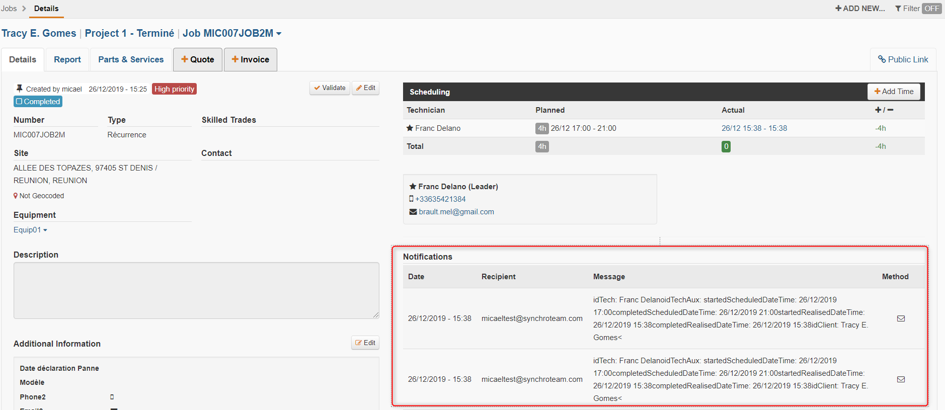Click email icon in second notification row

coord(901,379)
